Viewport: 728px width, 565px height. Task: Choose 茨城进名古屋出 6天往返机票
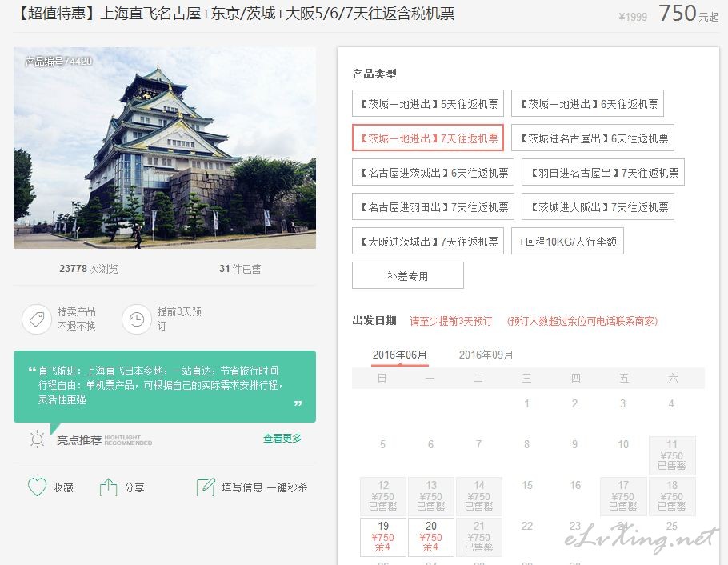point(593,138)
